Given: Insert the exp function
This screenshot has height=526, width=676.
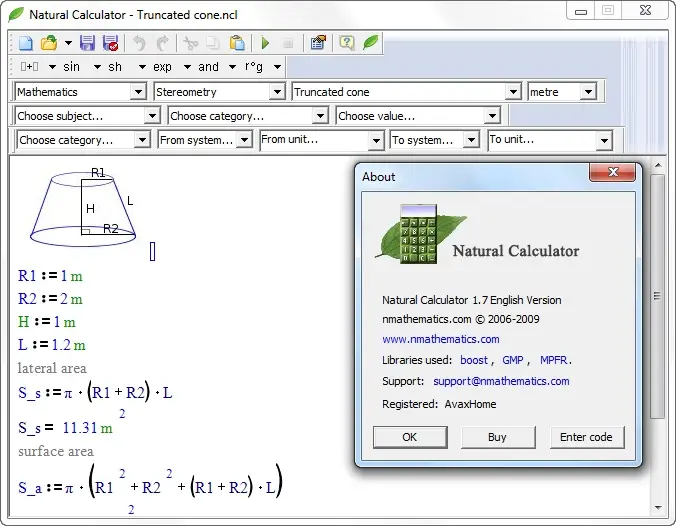Looking at the screenshot, I should click(163, 67).
